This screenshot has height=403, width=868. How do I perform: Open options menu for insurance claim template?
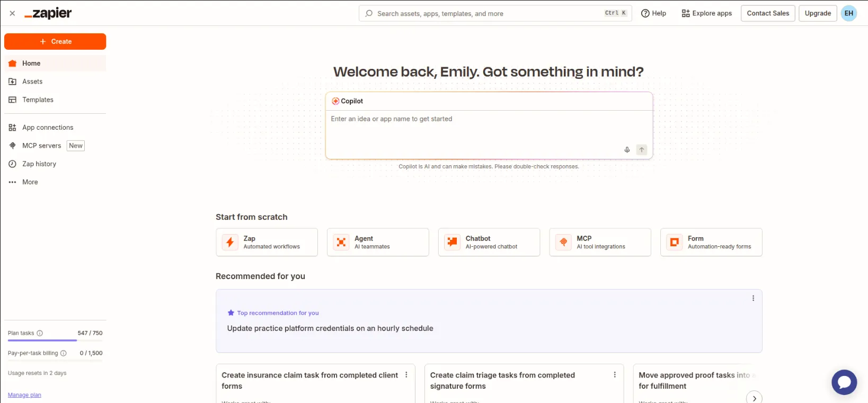coord(406,375)
